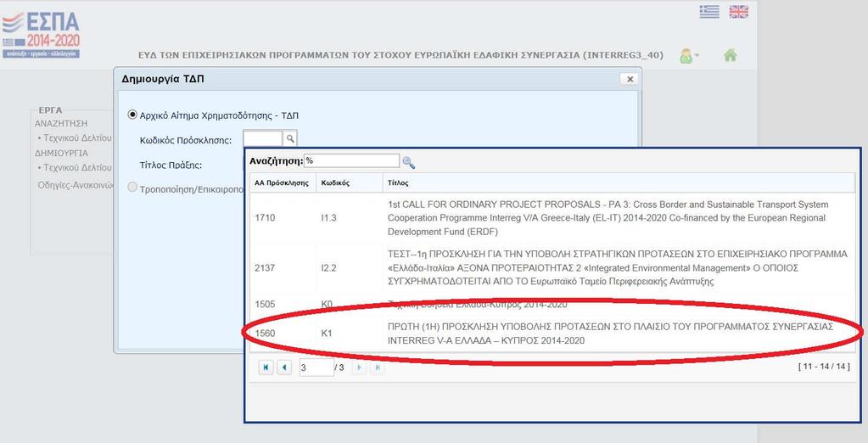This screenshot has height=443, width=868.
Task: Select code cell K0
Action: [327, 304]
